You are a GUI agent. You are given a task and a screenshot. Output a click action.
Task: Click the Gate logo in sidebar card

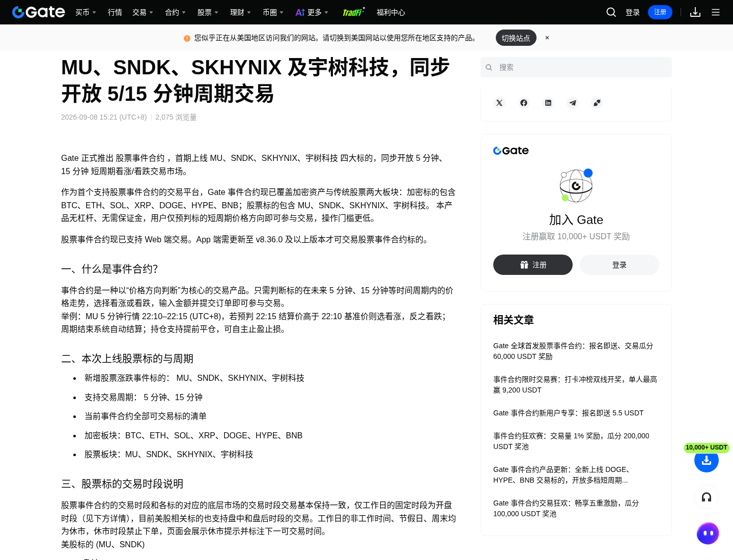click(511, 151)
